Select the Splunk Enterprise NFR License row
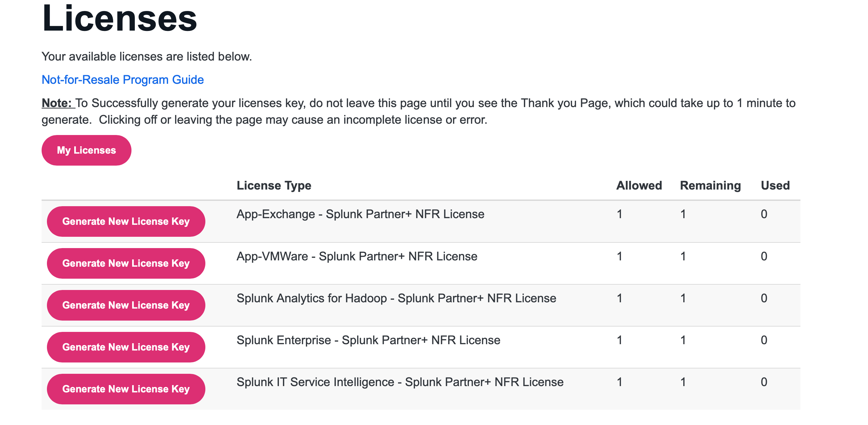The height and width of the screenshot is (425, 868). 368,340
